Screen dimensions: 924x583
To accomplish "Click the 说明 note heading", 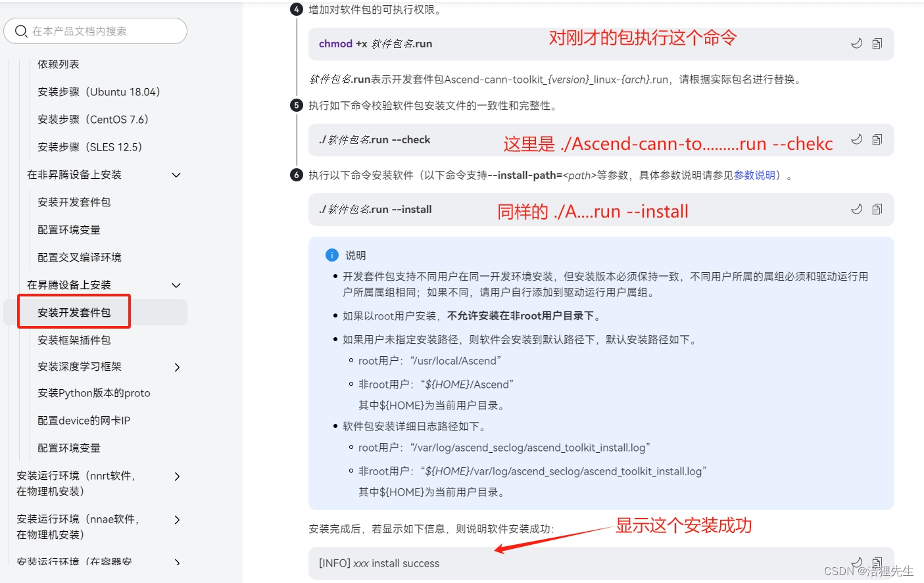I will click(356, 255).
